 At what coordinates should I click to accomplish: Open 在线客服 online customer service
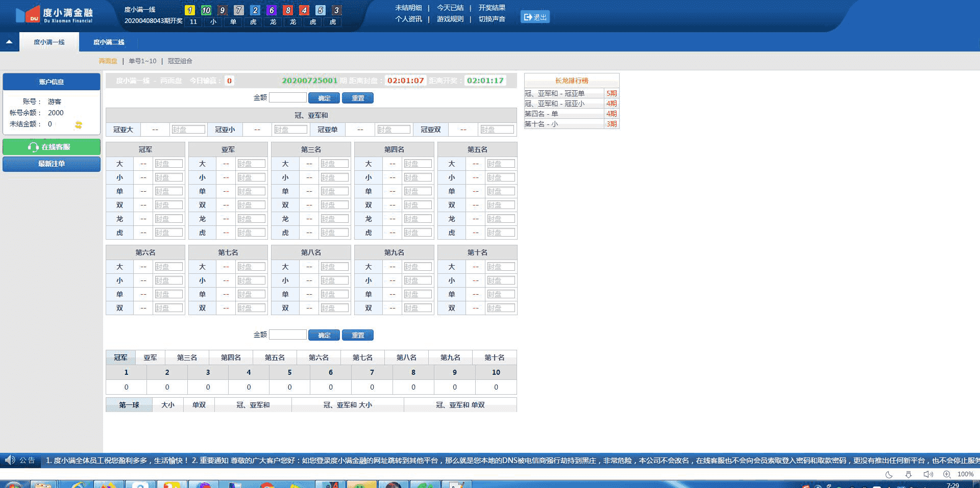[52, 147]
